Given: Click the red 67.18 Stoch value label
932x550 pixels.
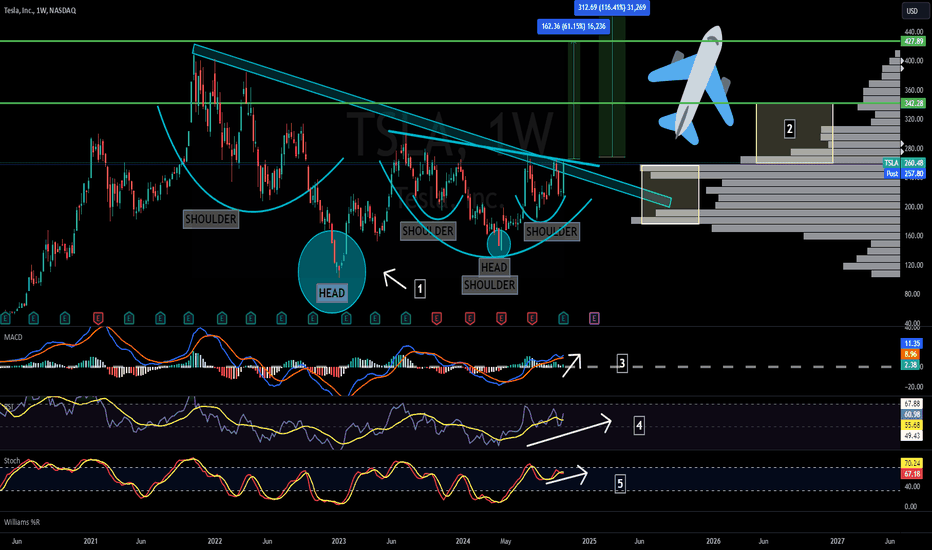Looking at the screenshot, I should [x=912, y=474].
